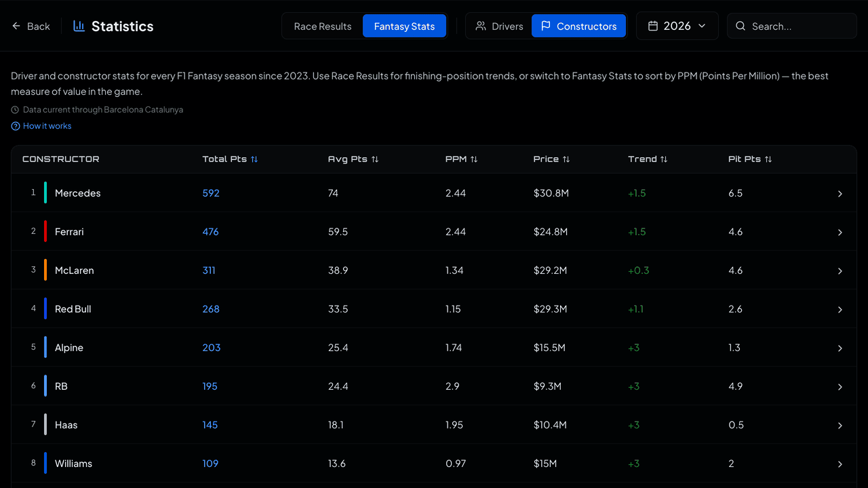Focus the Search input field
The width and height of the screenshot is (868, 488).
coord(792,26)
